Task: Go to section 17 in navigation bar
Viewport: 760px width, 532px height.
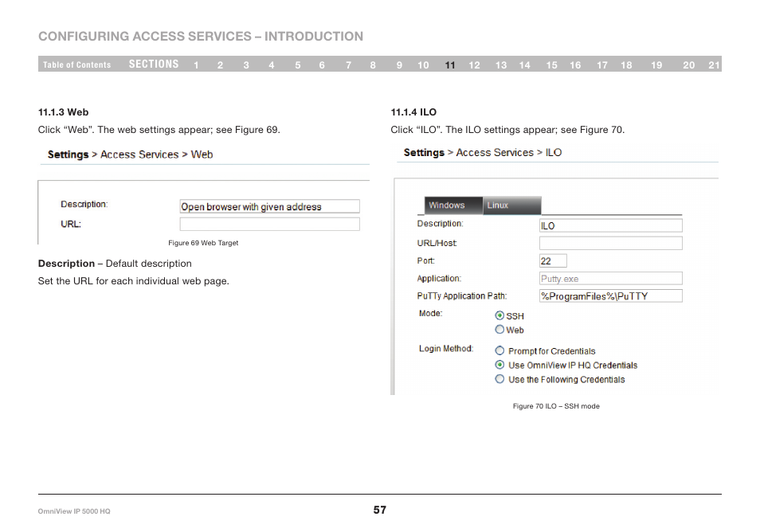Action: click(x=602, y=65)
